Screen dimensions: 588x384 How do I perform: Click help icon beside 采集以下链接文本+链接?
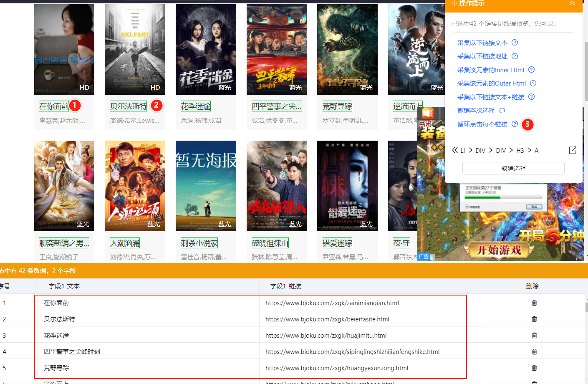(531, 97)
